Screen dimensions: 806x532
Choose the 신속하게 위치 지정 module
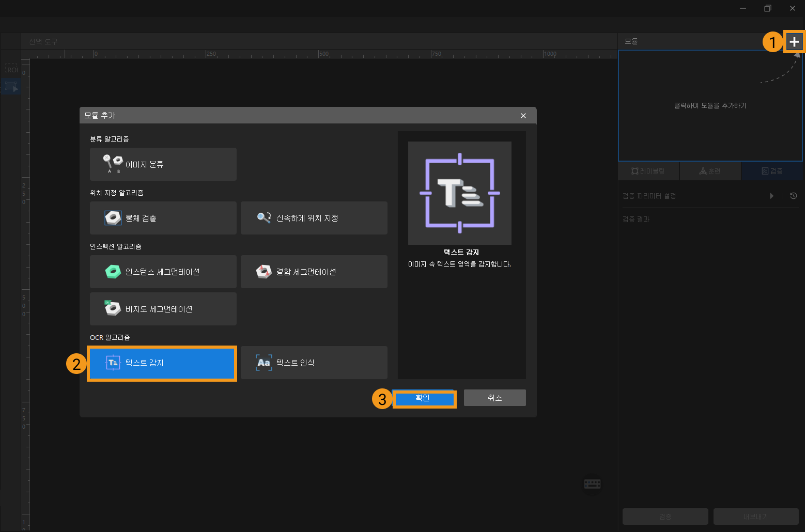click(314, 218)
